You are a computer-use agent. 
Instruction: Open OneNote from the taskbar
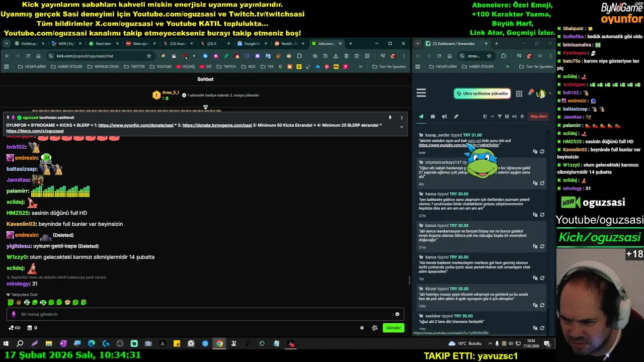[x=63, y=344]
